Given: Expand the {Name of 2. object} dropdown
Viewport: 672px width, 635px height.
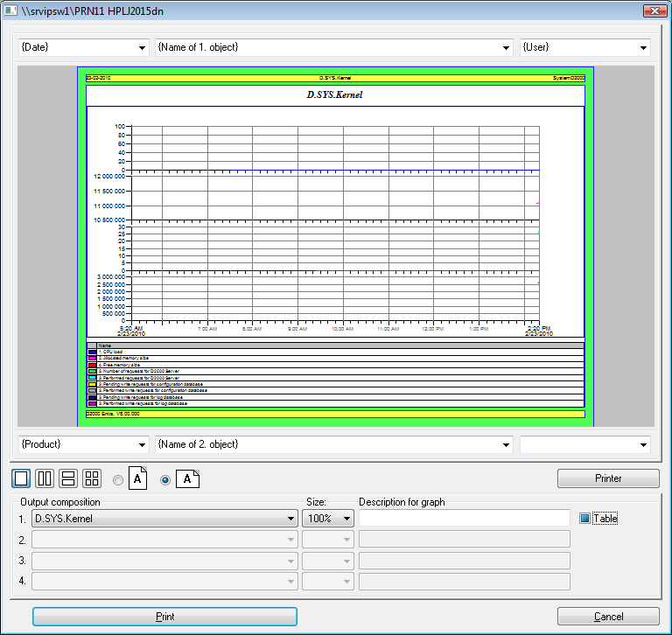Looking at the screenshot, I should tap(333, 444).
